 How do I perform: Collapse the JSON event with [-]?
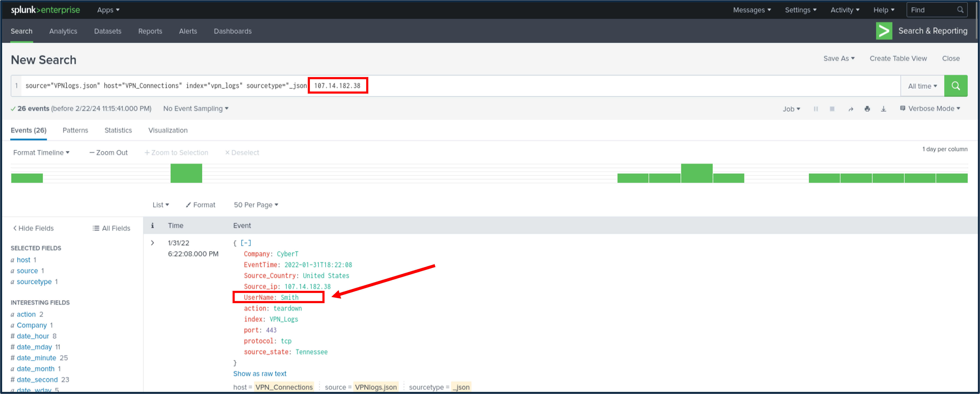click(x=246, y=243)
